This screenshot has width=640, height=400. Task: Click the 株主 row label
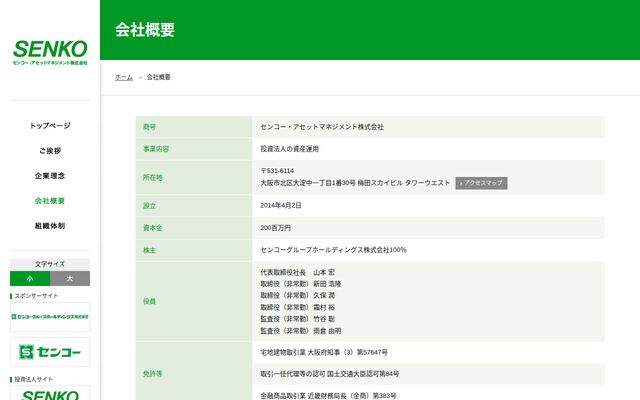click(x=149, y=250)
